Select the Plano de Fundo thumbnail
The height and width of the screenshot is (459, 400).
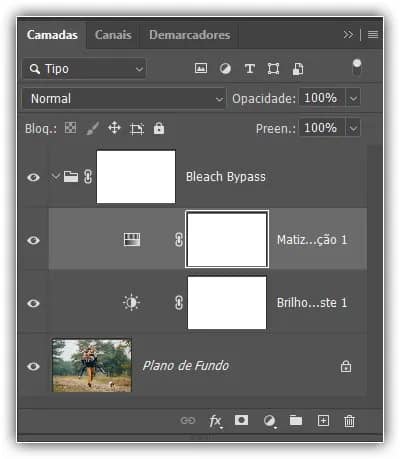pos(92,366)
